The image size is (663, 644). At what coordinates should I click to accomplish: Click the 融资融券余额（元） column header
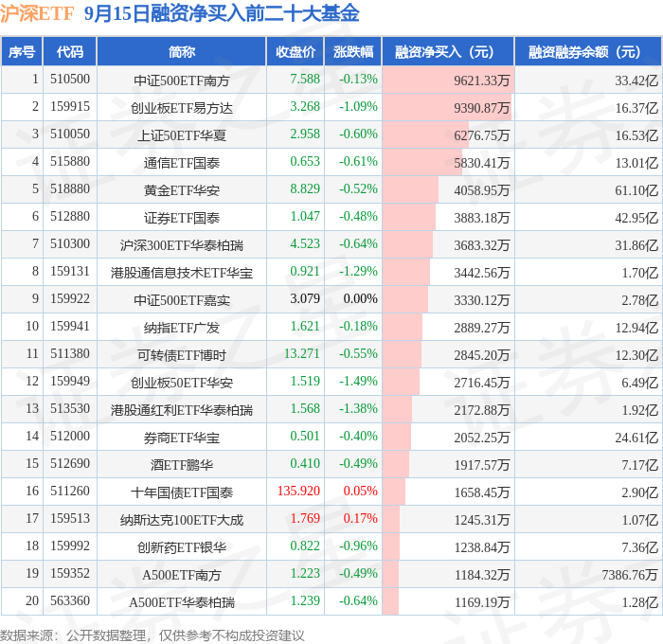pos(588,51)
